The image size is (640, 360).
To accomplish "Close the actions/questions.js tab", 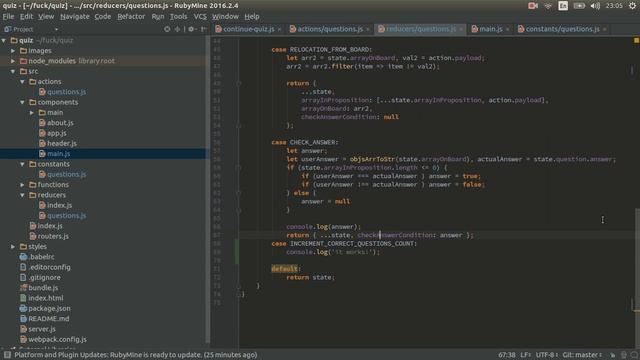I will click(368, 29).
